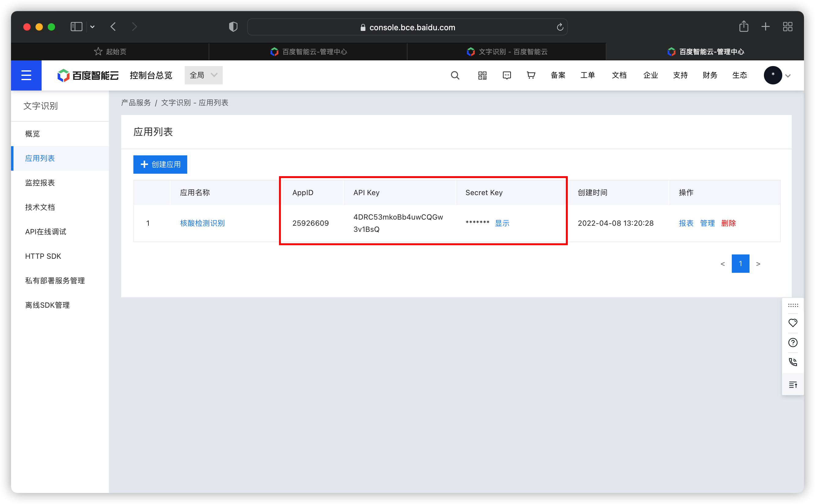Open the 全局 region dropdown
Image resolution: width=815 pixels, height=504 pixels.
tap(203, 75)
